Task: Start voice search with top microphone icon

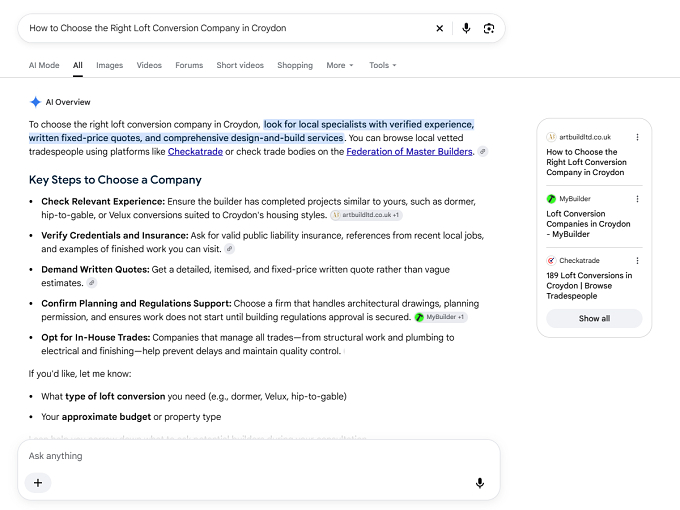Action: point(466,28)
